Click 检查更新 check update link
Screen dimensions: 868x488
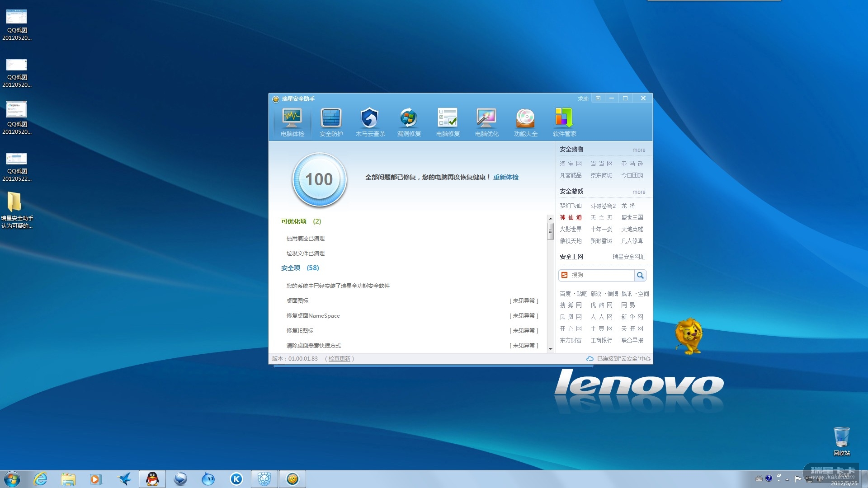pos(339,359)
